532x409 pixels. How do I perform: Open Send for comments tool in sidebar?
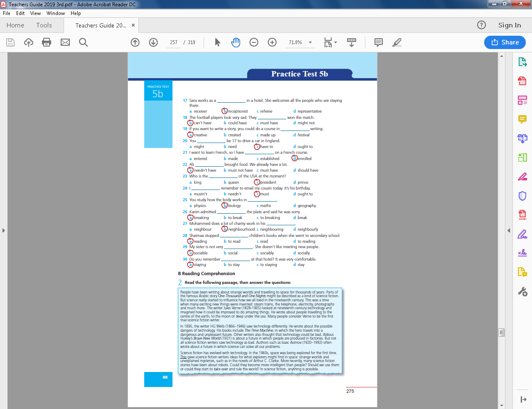click(522, 272)
